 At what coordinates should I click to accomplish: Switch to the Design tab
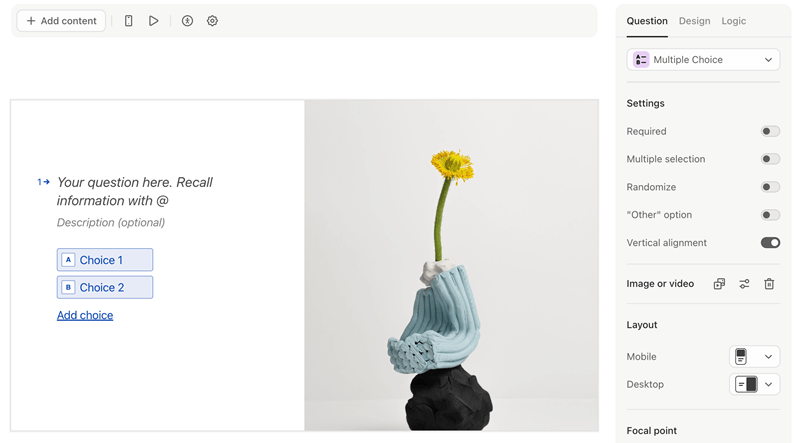(x=694, y=21)
